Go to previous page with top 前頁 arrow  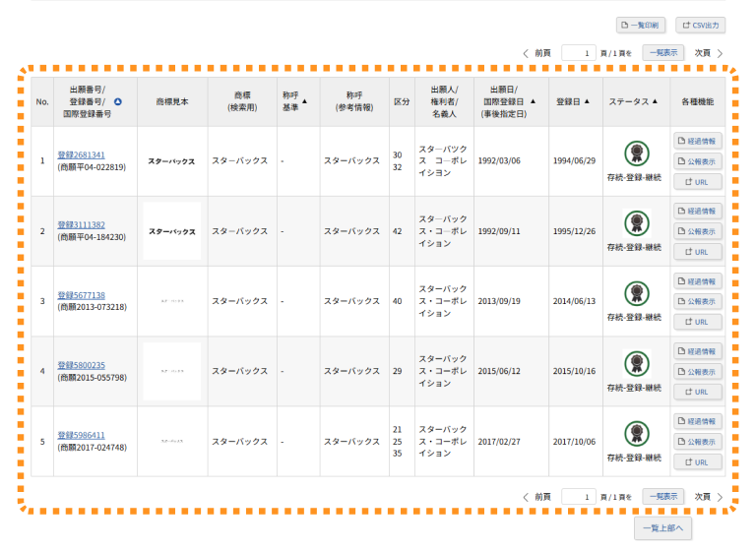[x=526, y=53]
